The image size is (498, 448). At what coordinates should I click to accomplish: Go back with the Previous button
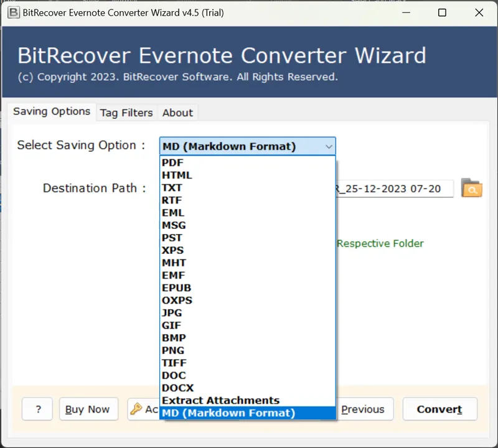pyautogui.click(x=365, y=409)
